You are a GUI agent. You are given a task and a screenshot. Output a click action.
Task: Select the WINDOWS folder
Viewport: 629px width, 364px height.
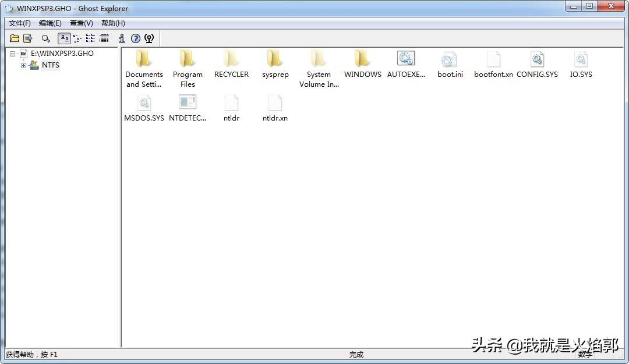pos(363,64)
